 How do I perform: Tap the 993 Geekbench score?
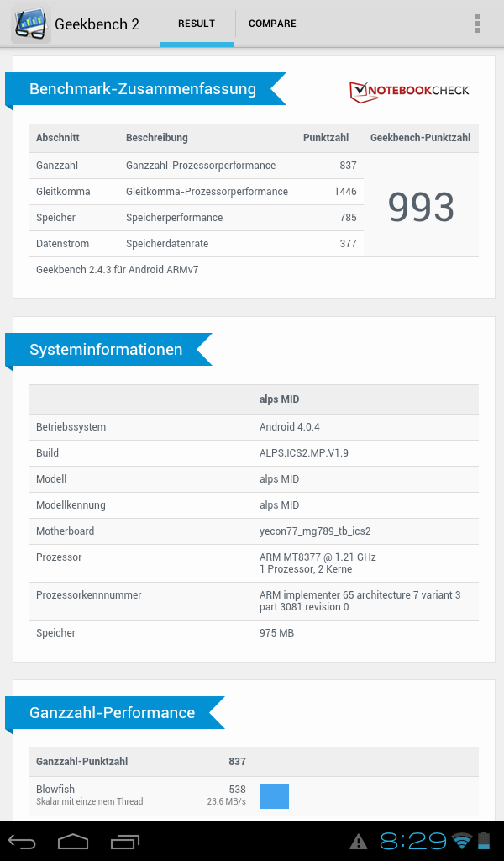click(x=421, y=207)
